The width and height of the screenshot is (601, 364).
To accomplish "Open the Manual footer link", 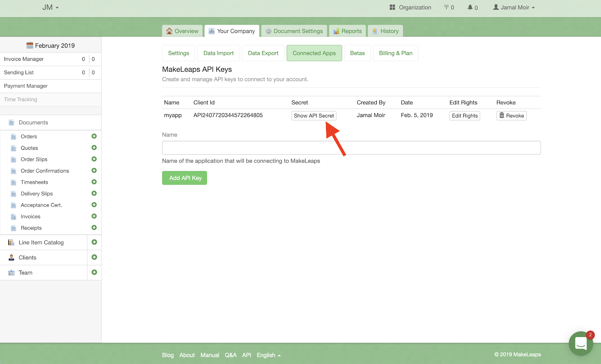I will (x=210, y=355).
